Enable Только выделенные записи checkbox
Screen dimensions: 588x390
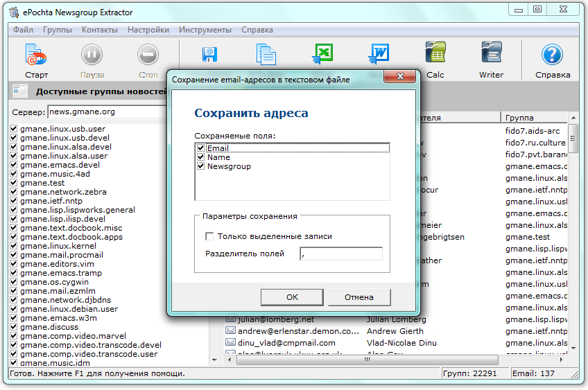tap(209, 236)
